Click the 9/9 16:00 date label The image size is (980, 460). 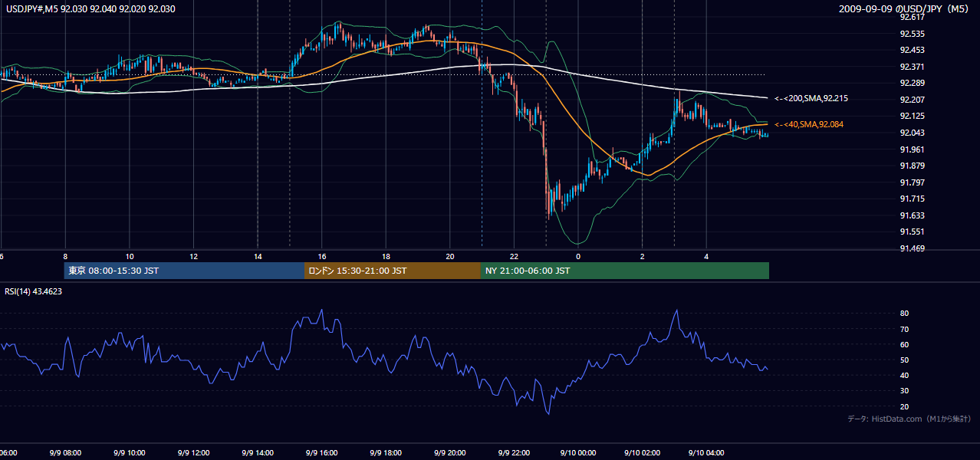tap(321, 452)
